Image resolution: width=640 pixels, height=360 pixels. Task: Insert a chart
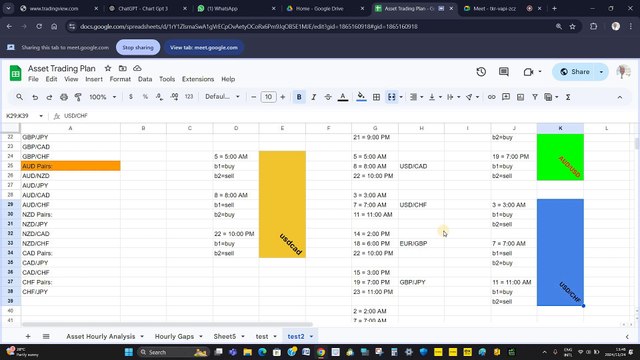point(520,97)
